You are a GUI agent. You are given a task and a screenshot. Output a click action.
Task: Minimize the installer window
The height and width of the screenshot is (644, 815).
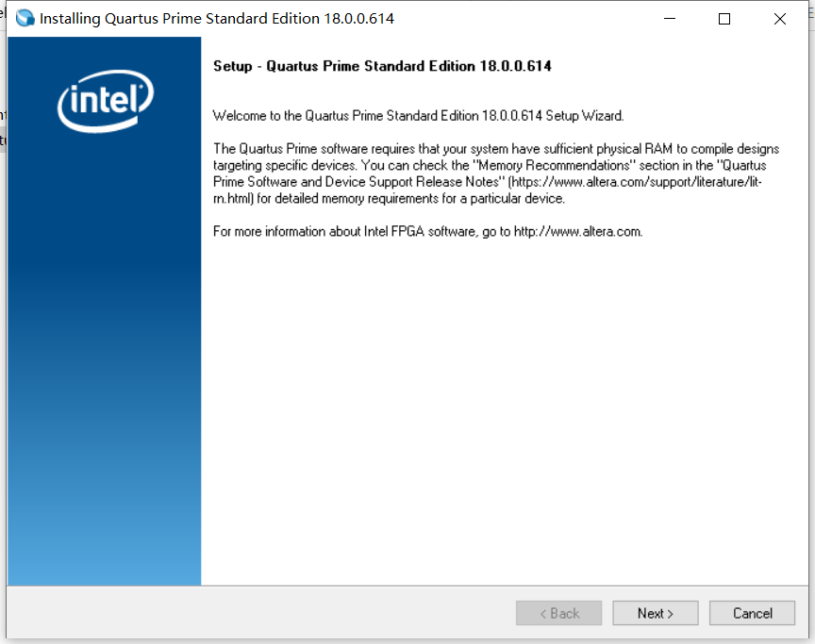click(669, 18)
